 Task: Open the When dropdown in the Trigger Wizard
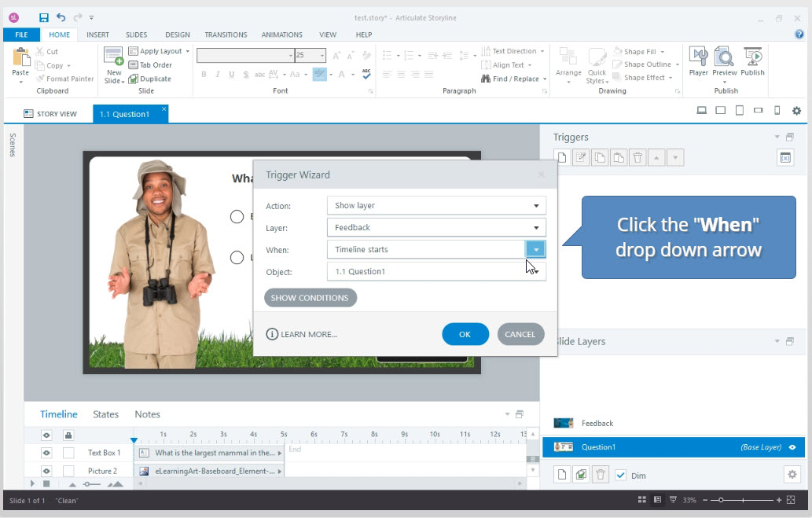(535, 248)
